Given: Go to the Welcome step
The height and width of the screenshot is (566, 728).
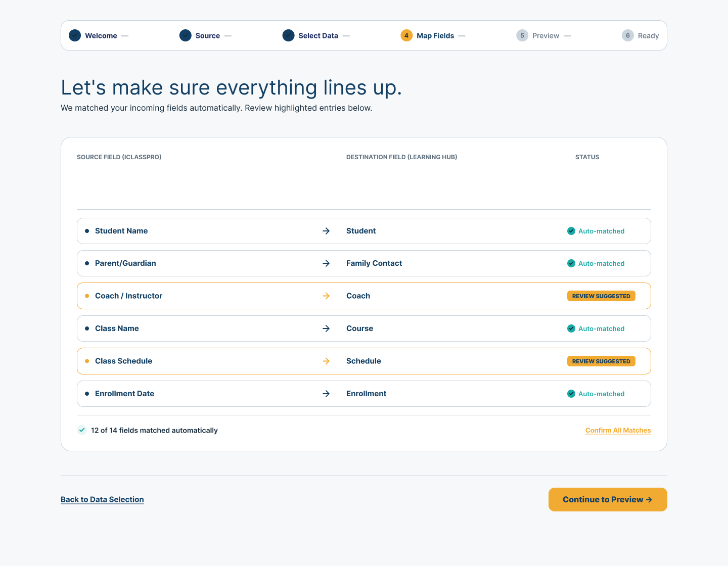Looking at the screenshot, I should point(101,36).
